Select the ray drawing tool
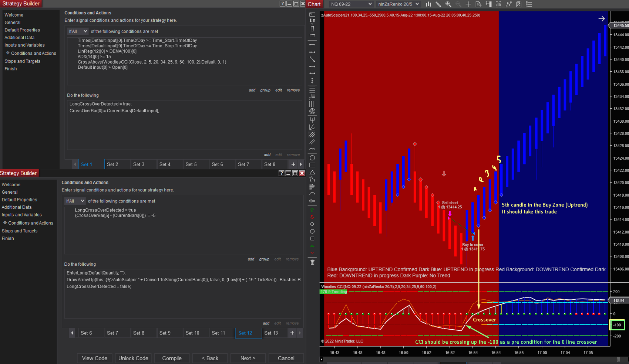The height and width of the screenshot is (364, 629). pos(312,52)
